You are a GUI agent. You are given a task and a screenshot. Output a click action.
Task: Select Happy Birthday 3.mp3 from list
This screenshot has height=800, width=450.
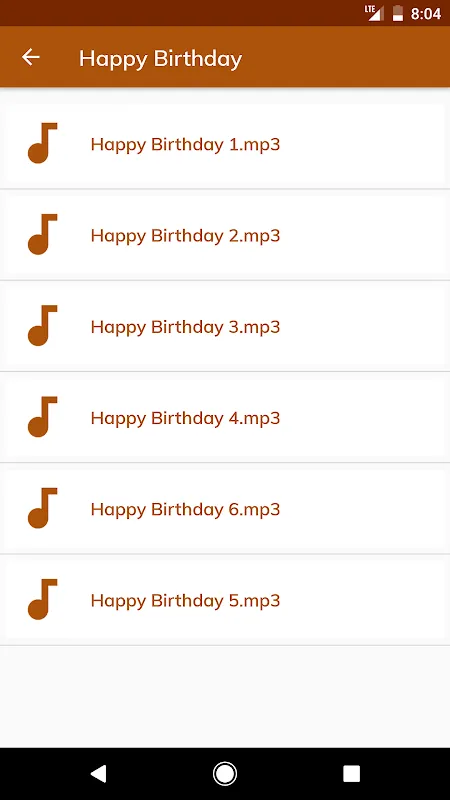click(x=225, y=327)
